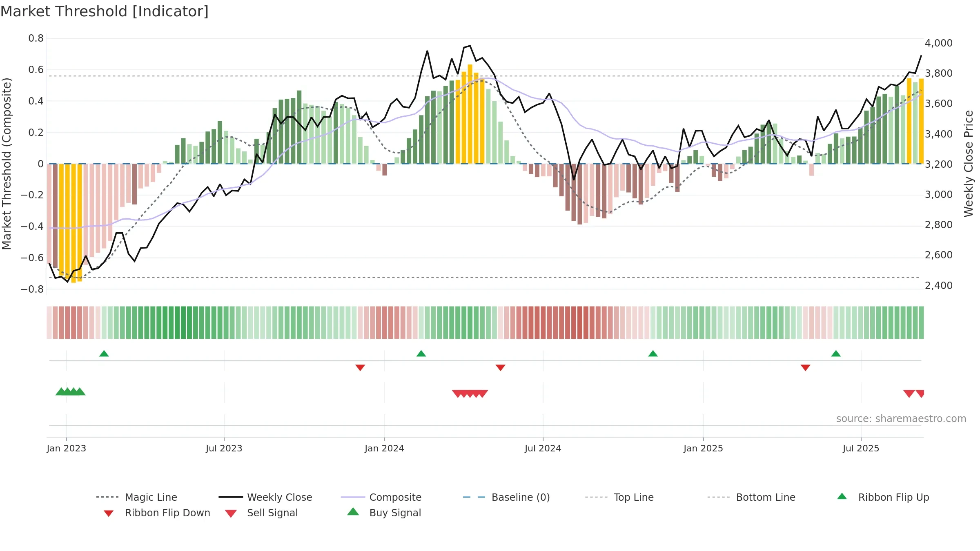This screenshot has height=551, width=980.
Task: Click the tallest yellow bar near the 2024 peak
Action: point(470,114)
